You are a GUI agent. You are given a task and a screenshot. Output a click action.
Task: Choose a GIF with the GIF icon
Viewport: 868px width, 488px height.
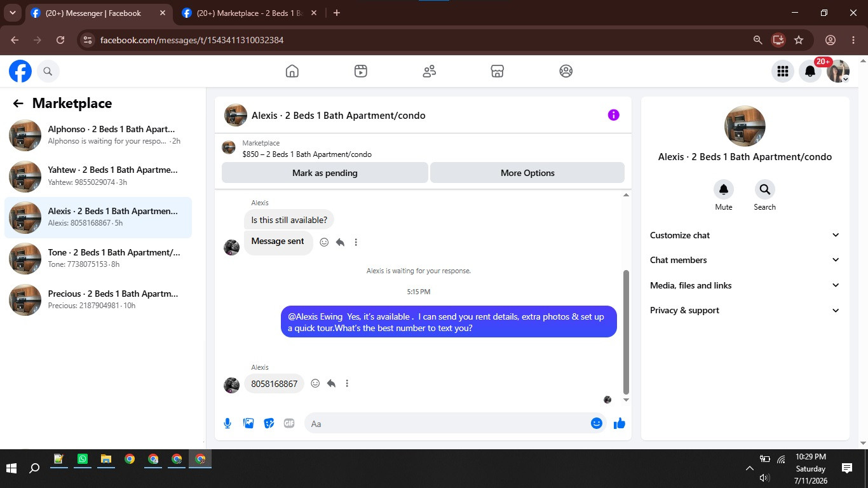289,423
